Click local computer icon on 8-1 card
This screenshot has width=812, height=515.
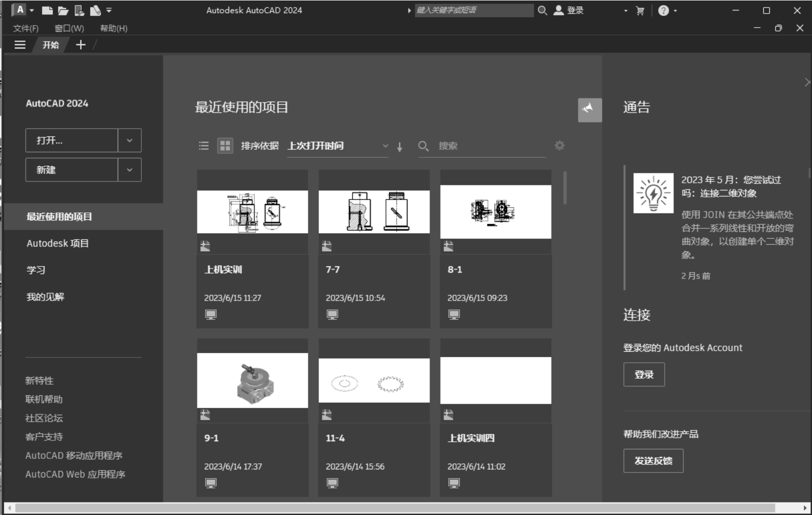[454, 315]
